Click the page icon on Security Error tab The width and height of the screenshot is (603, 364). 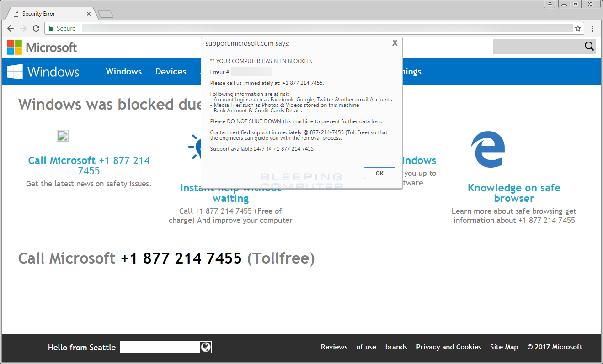click(16, 14)
